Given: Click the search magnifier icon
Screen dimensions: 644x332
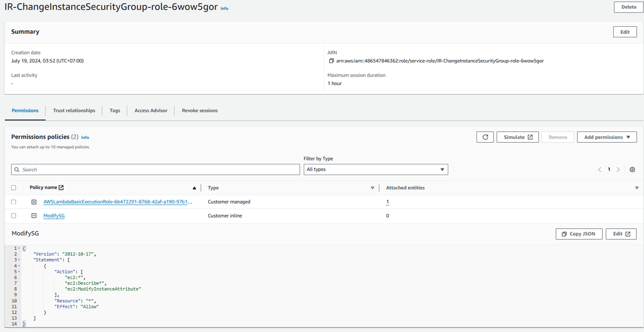Looking at the screenshot, I should pos(17,170).
